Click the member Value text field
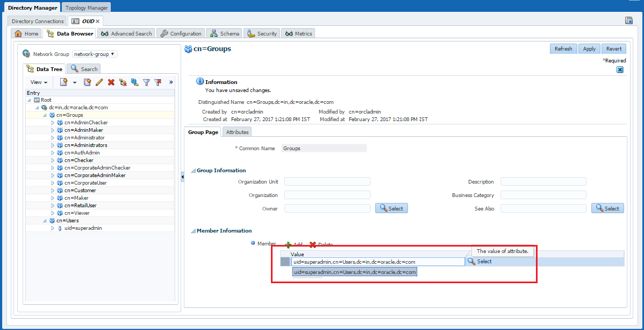The image size is (644, 330). [378, 262]
